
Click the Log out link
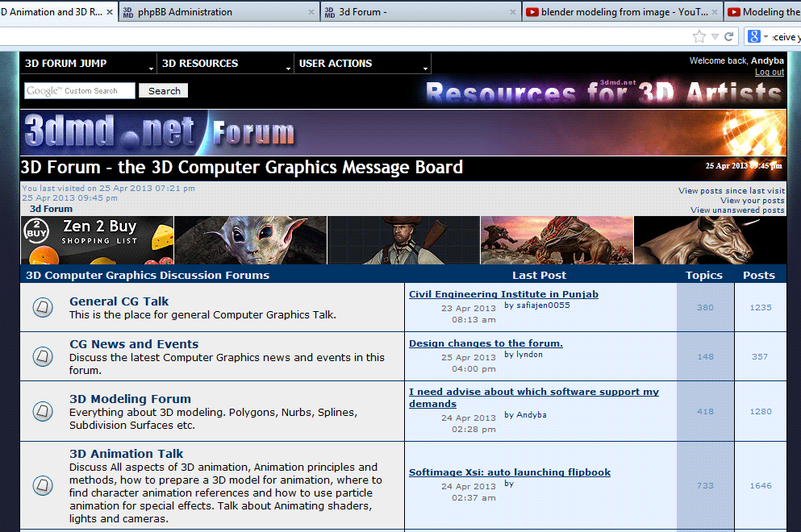[x=770, y=72]
